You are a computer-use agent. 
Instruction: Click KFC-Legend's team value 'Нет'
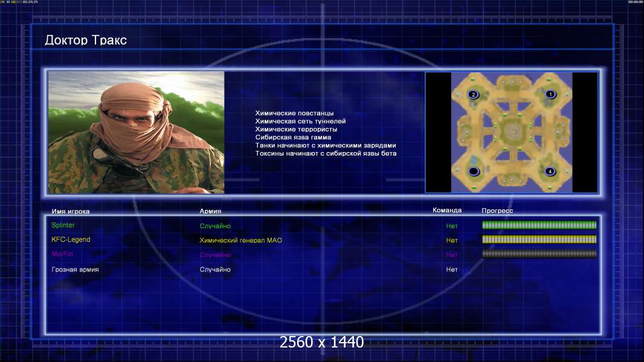point(452,240)
